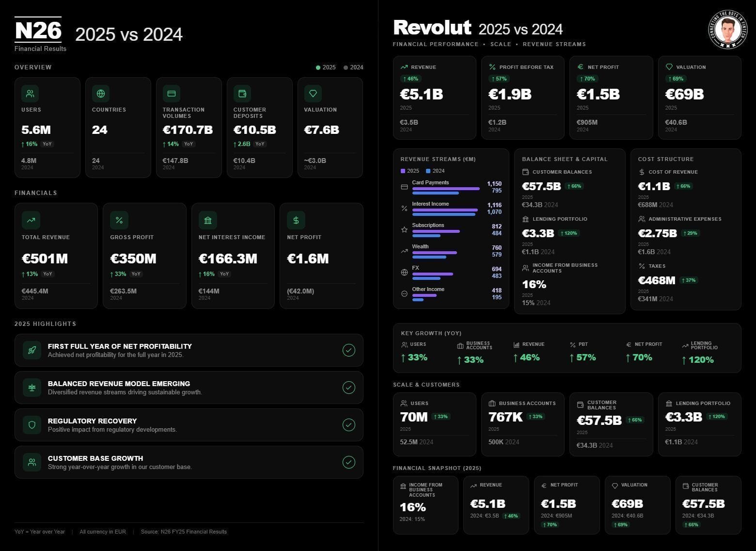Viewport: 756px width, 551px height.
Task: Click checkmark on Customer Base Growth row
Action: (349, 462)
